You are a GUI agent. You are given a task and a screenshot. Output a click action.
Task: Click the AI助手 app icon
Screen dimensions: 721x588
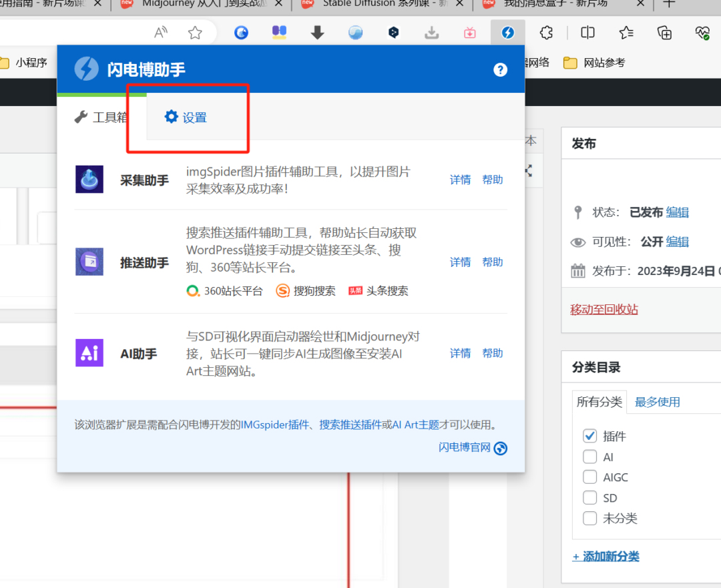point(89,353)
